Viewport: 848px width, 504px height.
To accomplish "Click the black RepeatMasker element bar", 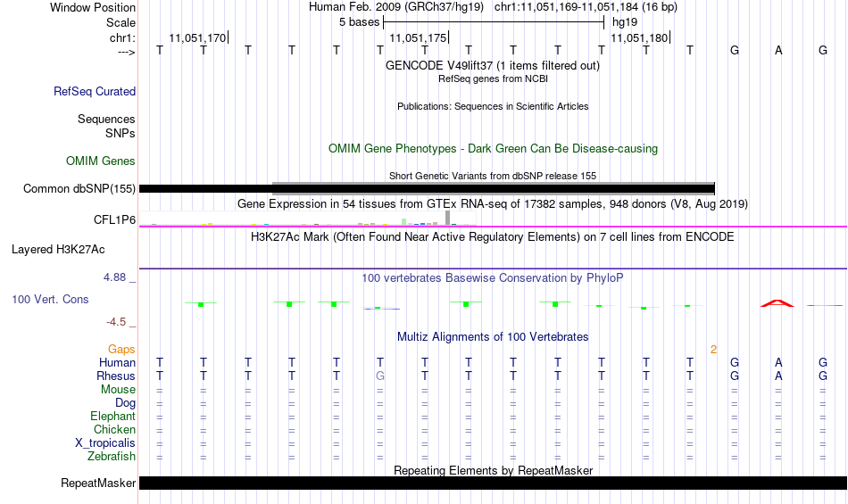I will [494, 483].
